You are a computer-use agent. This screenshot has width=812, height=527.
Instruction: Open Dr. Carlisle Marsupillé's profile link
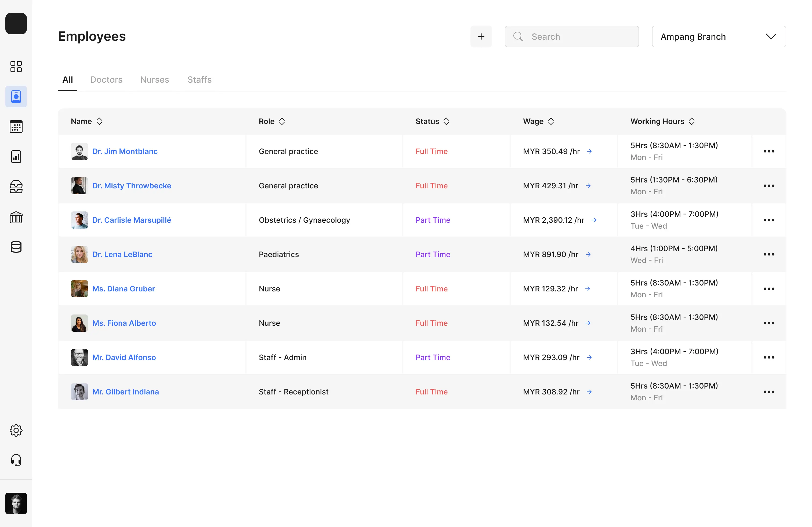(x=132, y=220)
